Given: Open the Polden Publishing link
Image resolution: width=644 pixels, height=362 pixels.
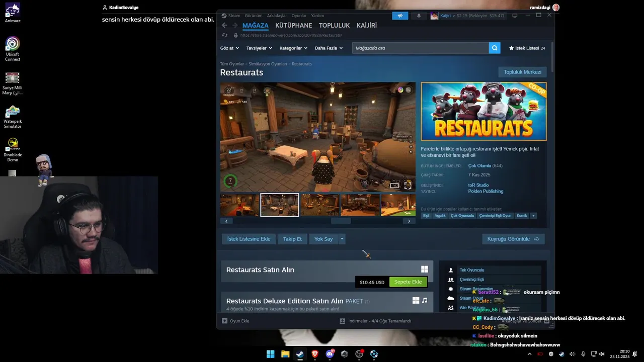Looking at the screenshot, I should tap(486, 191).
